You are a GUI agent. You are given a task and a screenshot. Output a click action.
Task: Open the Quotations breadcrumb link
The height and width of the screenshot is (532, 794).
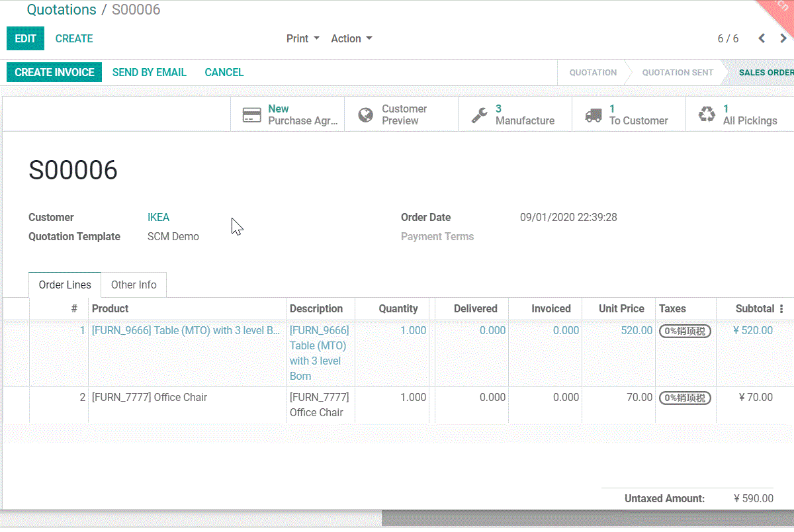coord(62,10)
